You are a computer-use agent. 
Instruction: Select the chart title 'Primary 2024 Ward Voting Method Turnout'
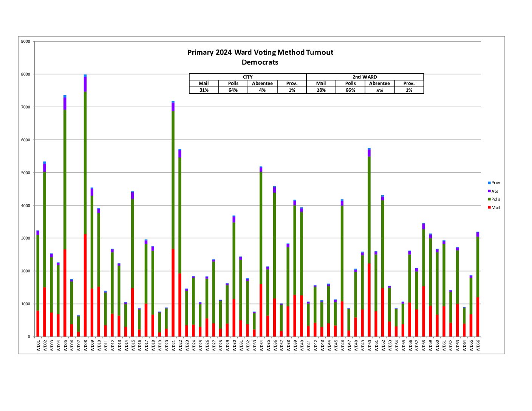260,53
